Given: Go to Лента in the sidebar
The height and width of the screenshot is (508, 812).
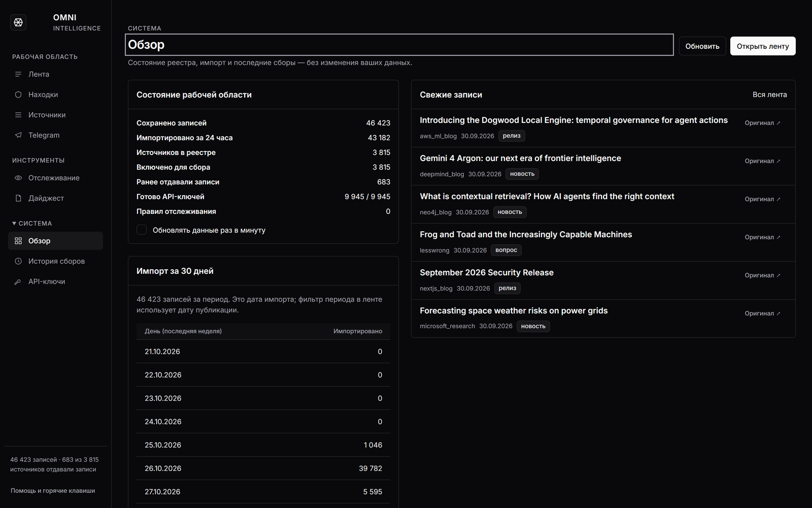Looking at the screenshot, I should (x=55, y=74).
